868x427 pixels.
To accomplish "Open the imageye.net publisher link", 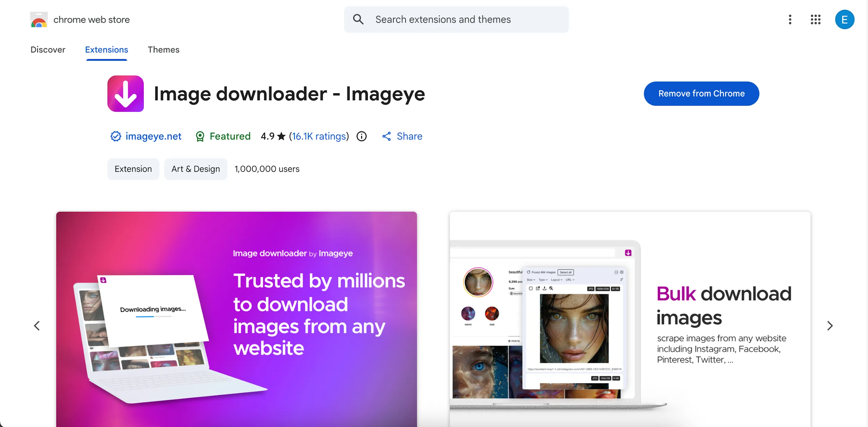I will pyautogui.click(x=153, y=136).
